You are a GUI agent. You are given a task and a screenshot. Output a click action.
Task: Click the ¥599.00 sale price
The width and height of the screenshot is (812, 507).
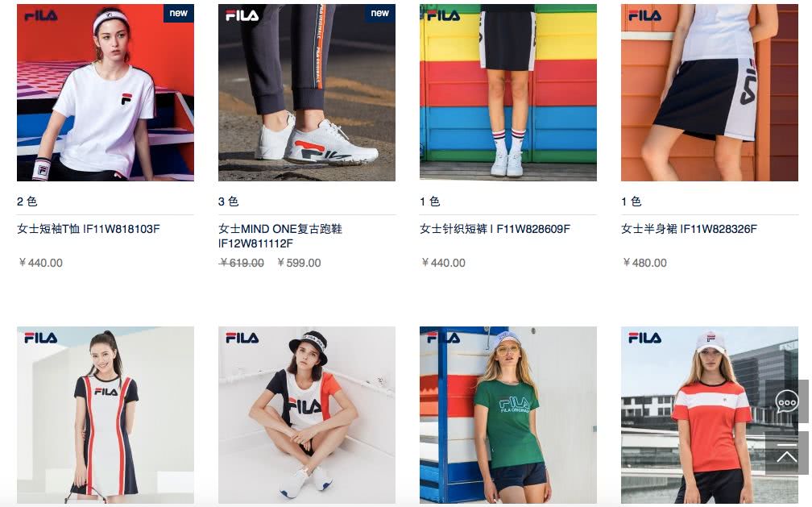(x=300, y=263)
